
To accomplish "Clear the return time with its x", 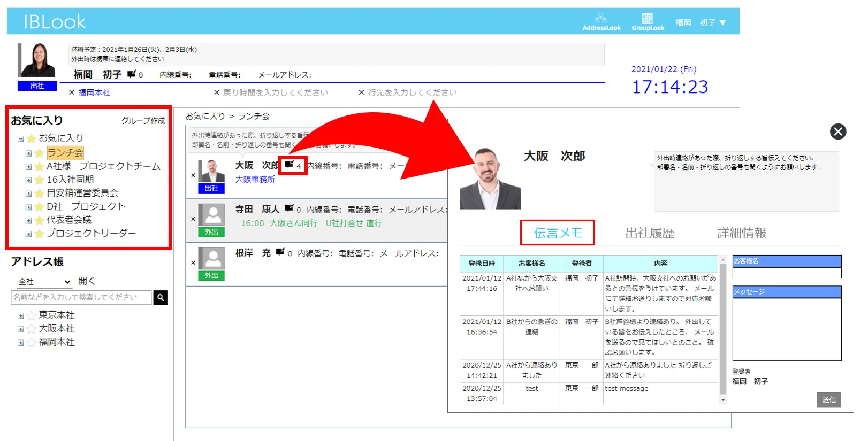I will pyautogui.click(x=217, y=92).
